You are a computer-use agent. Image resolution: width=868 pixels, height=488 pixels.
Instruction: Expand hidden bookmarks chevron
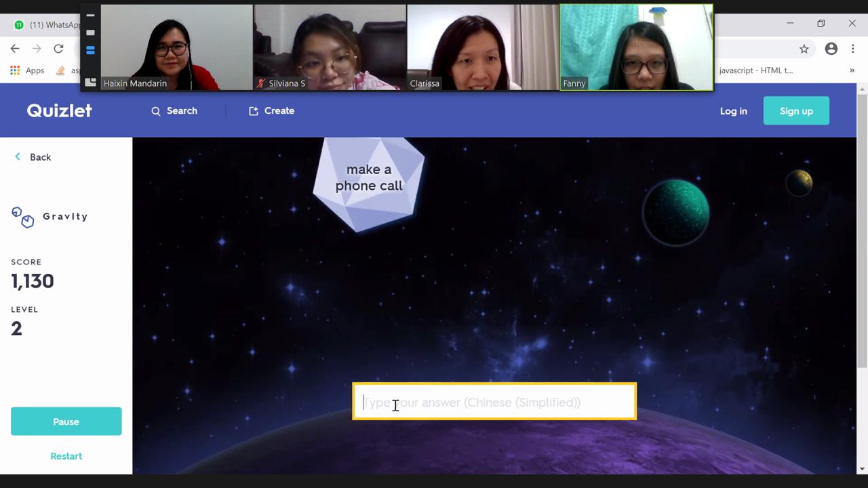[852, 70]
